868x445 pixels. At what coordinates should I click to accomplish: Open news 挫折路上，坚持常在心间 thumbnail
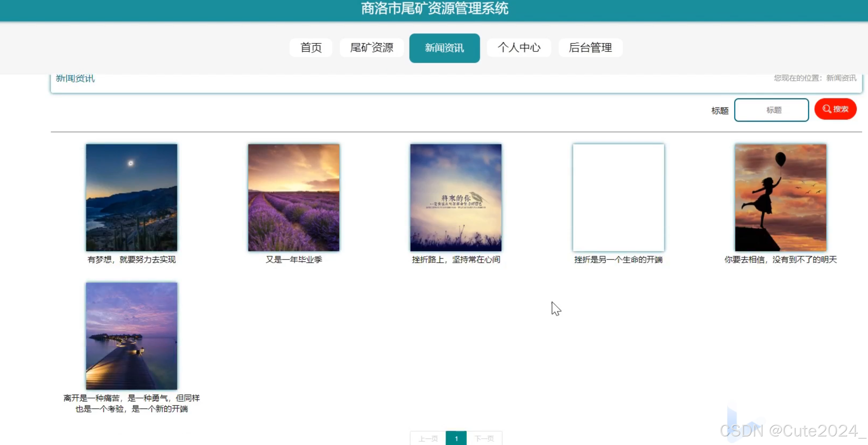[x=456, y=197]
